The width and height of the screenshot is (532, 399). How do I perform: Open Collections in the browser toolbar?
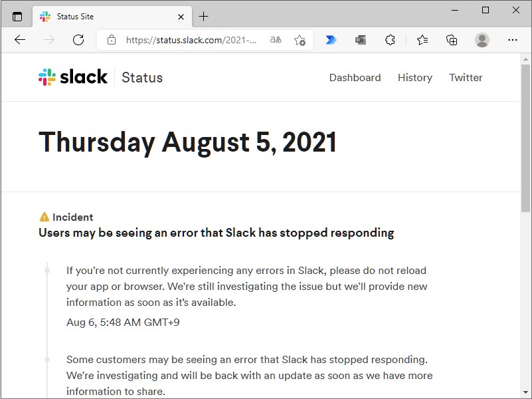pyautogui.click(x=452, y=40)
